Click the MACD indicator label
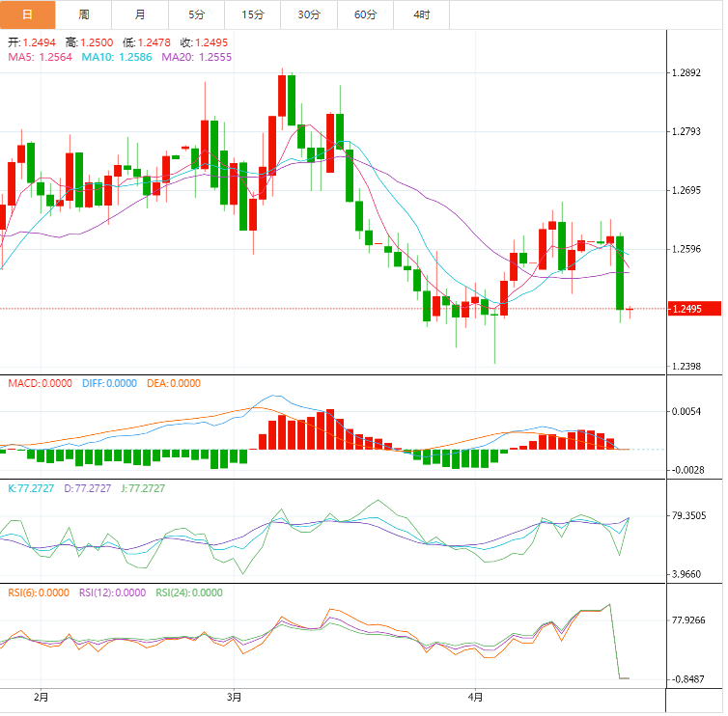Viewport: 728px width, 716px height. 40,383
